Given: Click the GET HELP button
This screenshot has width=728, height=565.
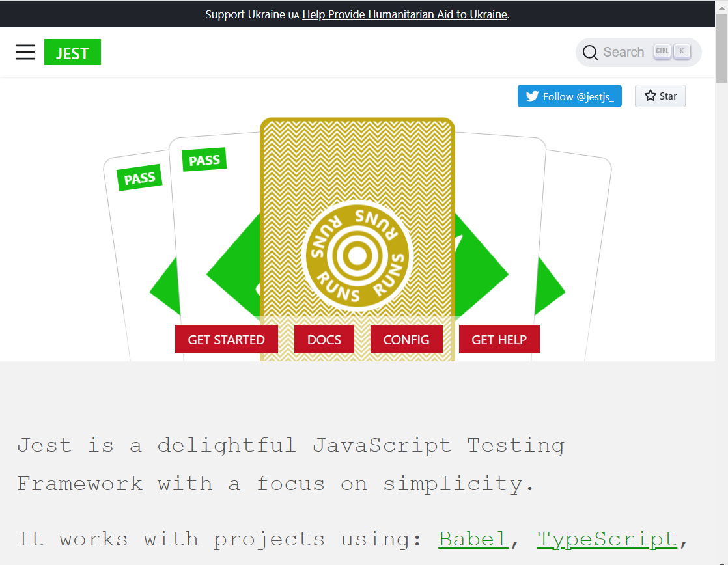Looking at the screenshot, I should pyautogui.click(x=499, y=339).
